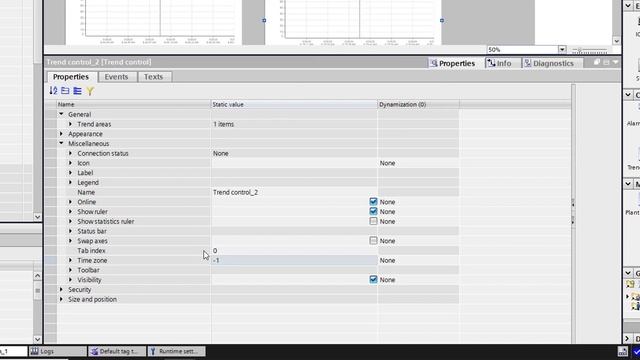
Task: Select the Properties sub-tab
Action: point(71,77)
